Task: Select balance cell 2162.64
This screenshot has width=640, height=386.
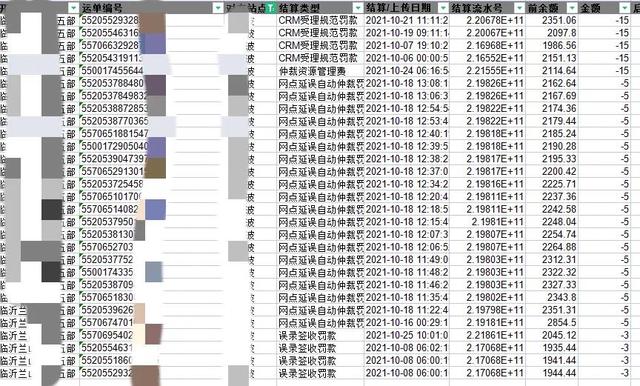Action: pyautogui.click(x=552, y=84)
